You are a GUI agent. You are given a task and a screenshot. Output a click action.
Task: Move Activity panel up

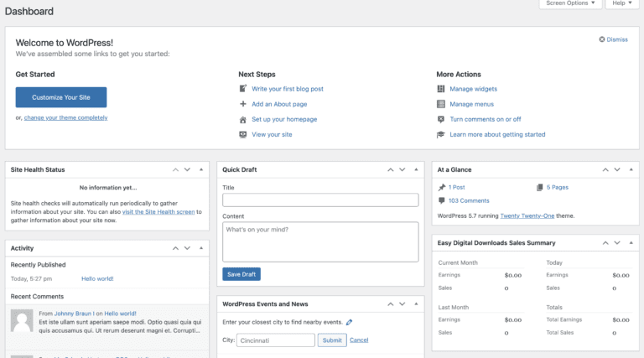(x=175, y=248)
